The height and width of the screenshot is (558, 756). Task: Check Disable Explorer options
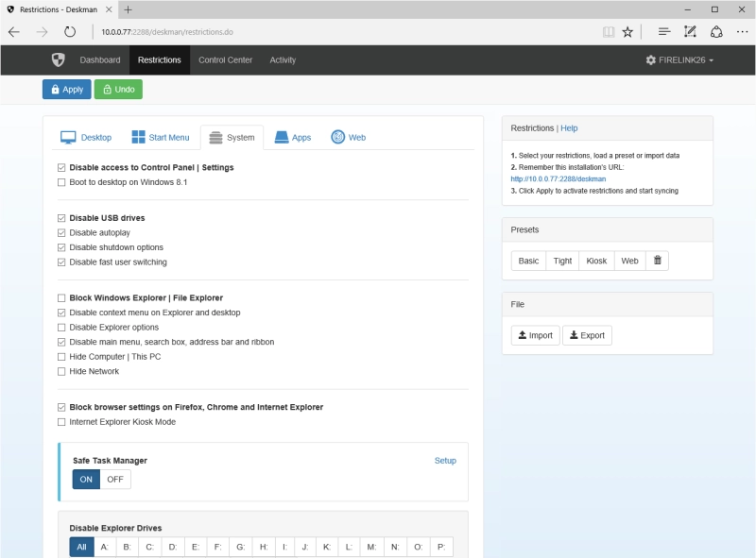coord(61,328)
